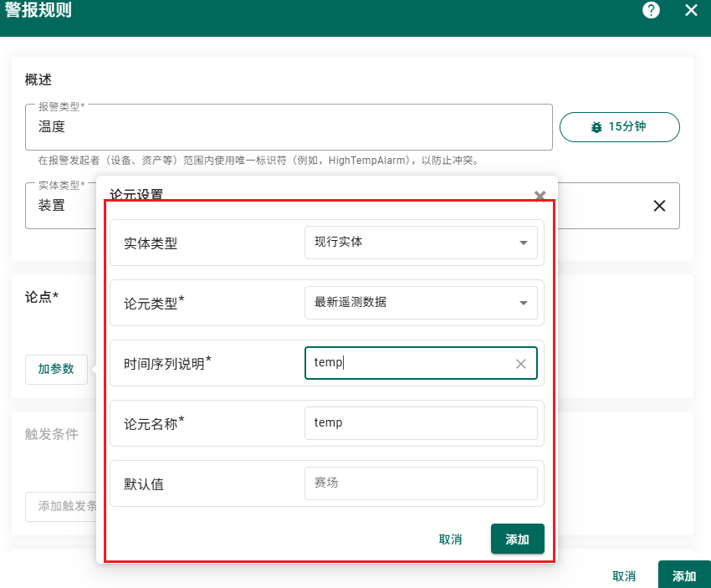The width and height of the screenshot is (711, 588).
Task: Click the 加参数 button
Action: [x=56, y=369]
